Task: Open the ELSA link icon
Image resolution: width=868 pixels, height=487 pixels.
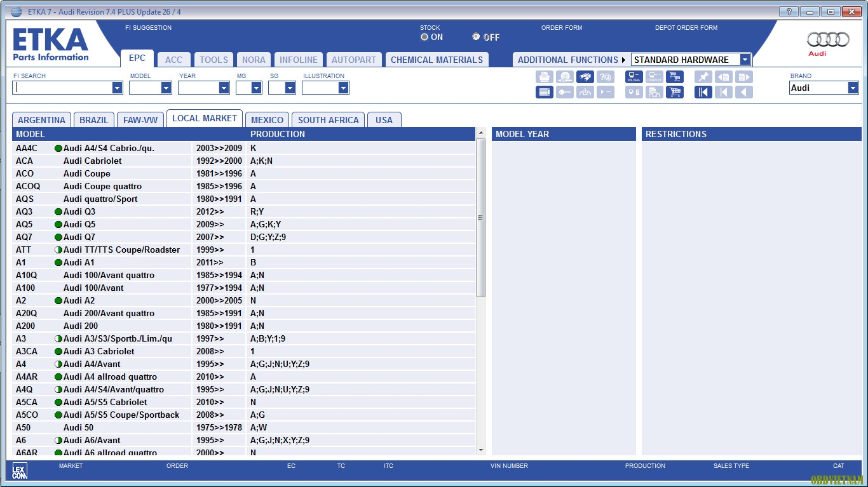Action: (x=634, y=77)
